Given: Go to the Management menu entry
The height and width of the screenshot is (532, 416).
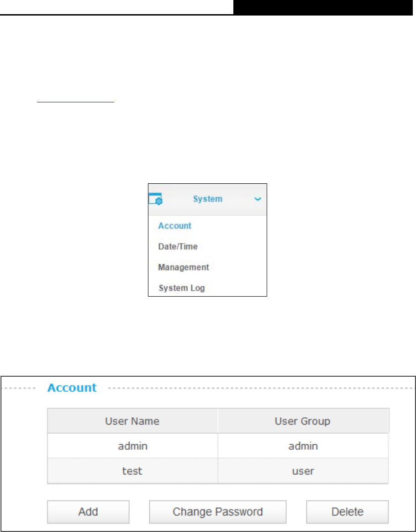Looking at the screenshot, I should [x=184, y=267].
